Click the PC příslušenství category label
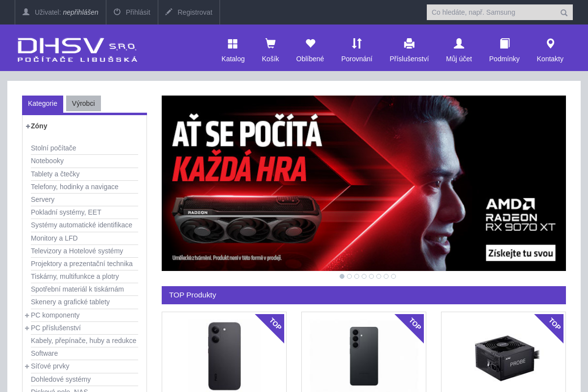 [x=56, y=328]
